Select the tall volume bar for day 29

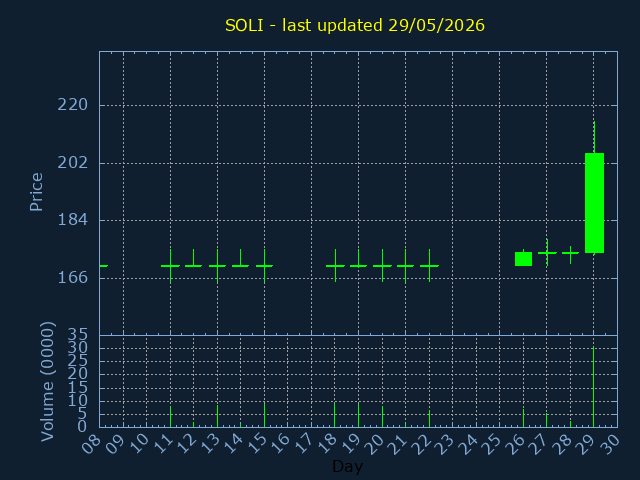click(x=593, y=387)
